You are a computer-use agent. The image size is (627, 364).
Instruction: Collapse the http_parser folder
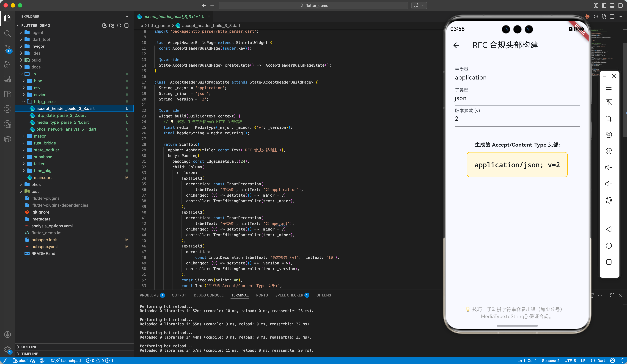tap(45, 101)
